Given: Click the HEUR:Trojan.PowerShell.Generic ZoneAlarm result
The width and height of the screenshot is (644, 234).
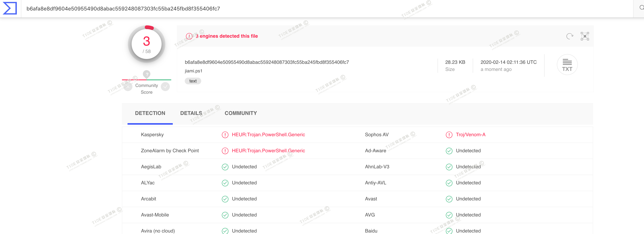Looking at the screenshot, I should click(268, 151).
